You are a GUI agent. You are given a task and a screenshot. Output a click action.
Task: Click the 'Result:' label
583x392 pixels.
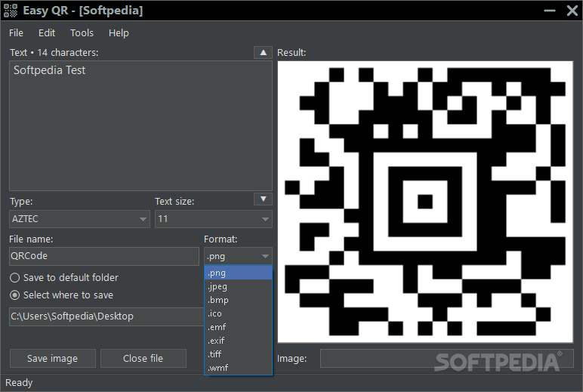[x=291, y=53]
